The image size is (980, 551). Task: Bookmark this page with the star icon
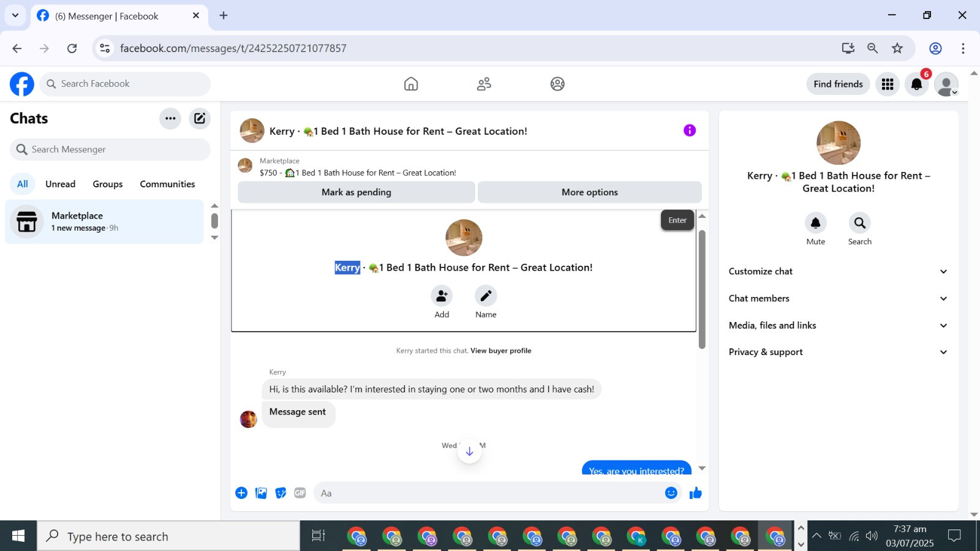pos(897,48)
